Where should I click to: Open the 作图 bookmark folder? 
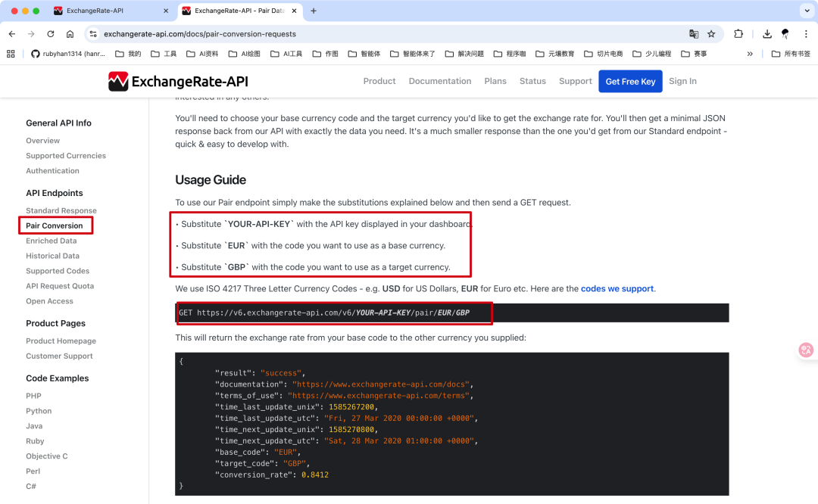326,54
